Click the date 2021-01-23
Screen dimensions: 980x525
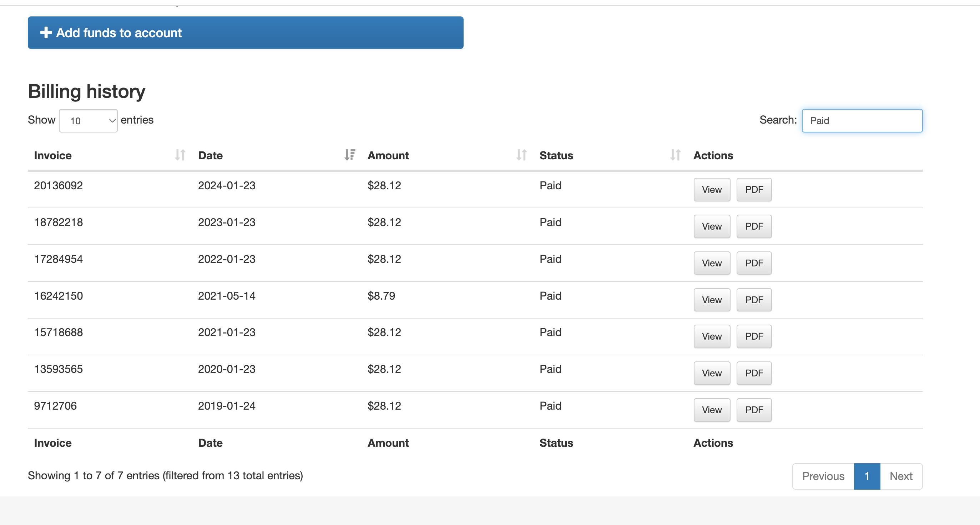(227, 332)
